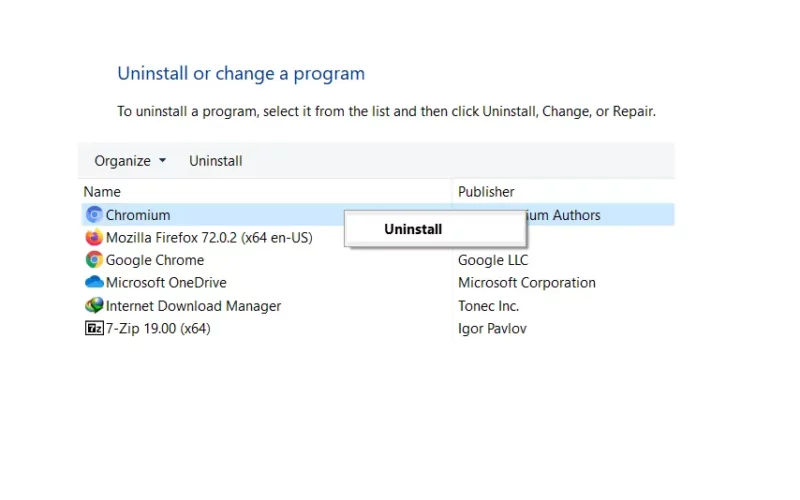Click the Igor Pavlov publisher cell
The width and height of the screenshot is (800, 500).
(492, 329)
